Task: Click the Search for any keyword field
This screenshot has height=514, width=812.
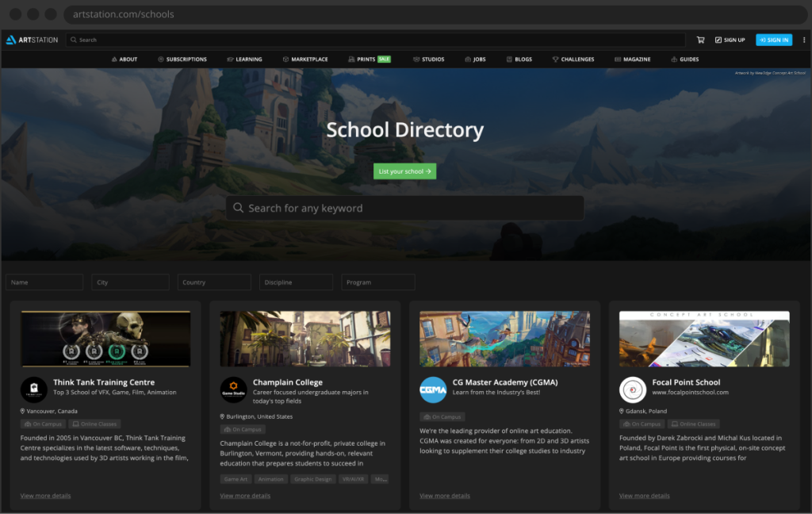Action: pos(412,208)
